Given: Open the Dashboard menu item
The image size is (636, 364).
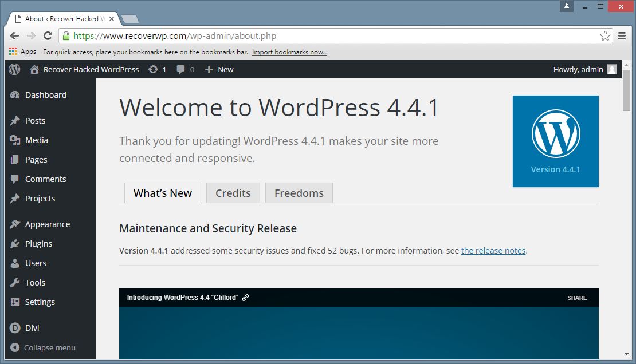Looking at the screenshot, I should (x=46, y=95).
